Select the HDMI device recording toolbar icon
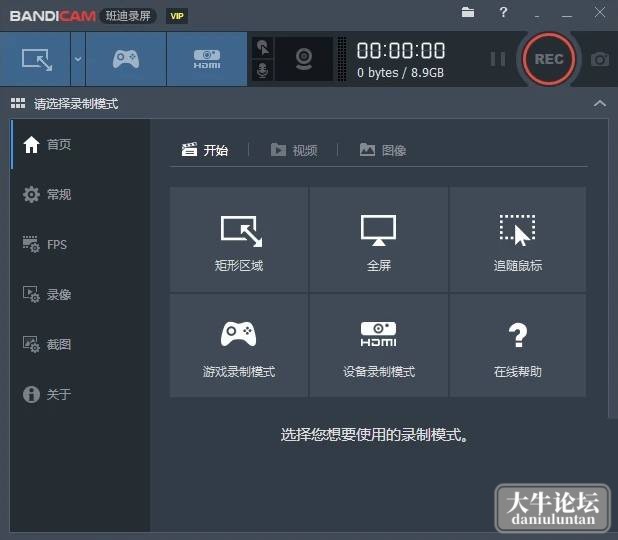The image size is (618, 540). (207, 59)
